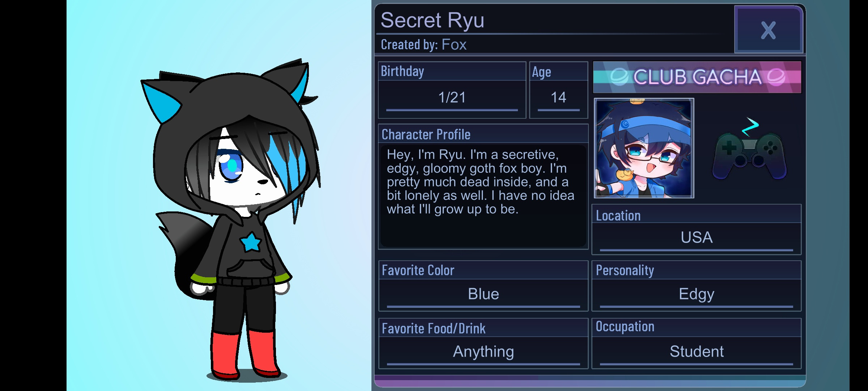Click the character name Secret Ryu
This screenshot has height=391, width=868.
(432, 20)
